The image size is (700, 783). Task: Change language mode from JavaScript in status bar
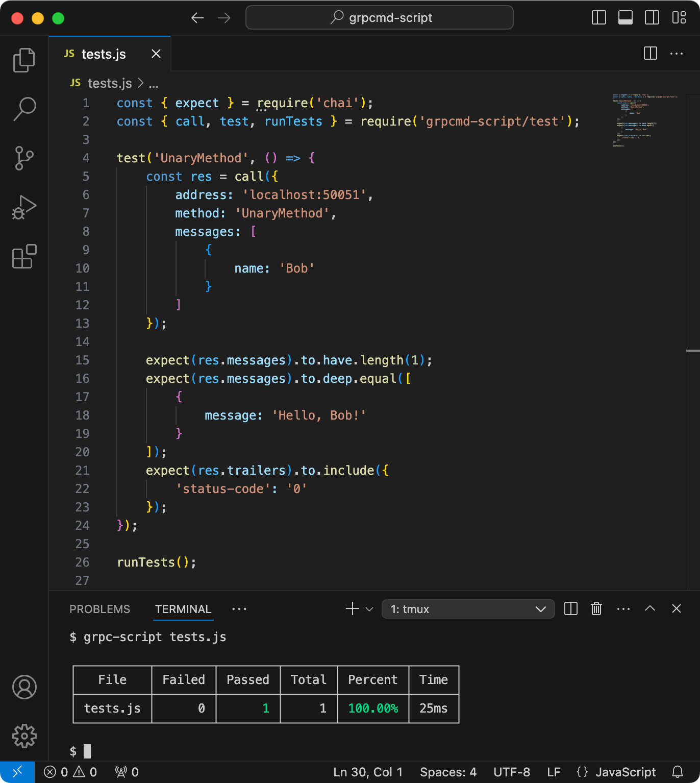[x=616, y=772]
